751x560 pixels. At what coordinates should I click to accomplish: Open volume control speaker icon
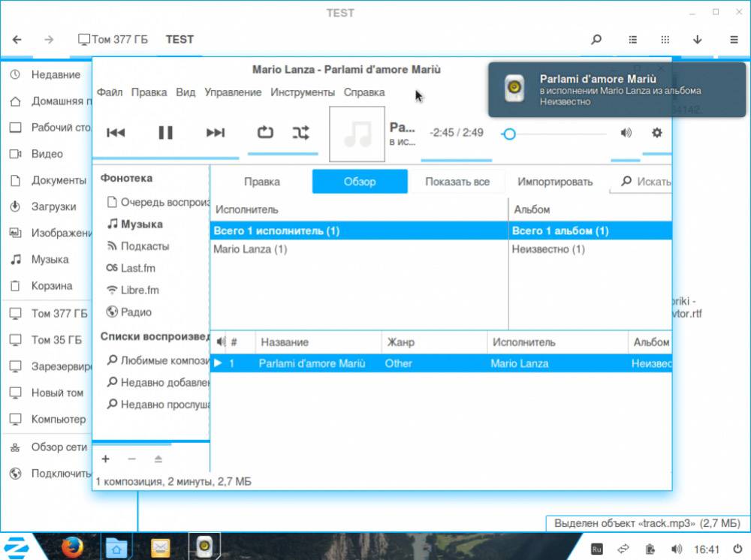coord(626,133)
